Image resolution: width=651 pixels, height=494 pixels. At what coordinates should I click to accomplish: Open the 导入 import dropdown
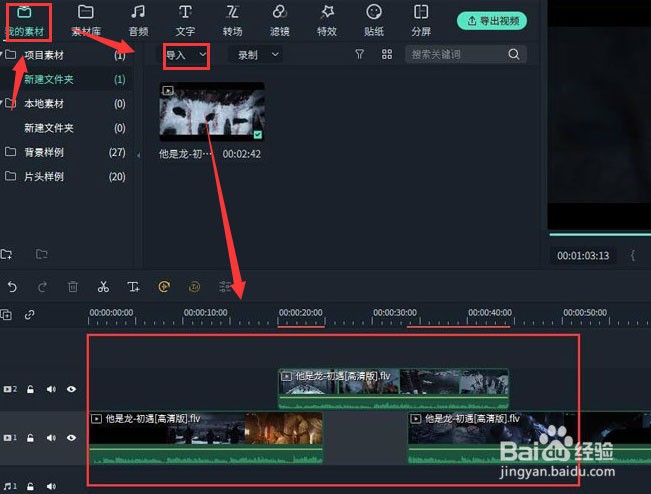pos(186,55)
